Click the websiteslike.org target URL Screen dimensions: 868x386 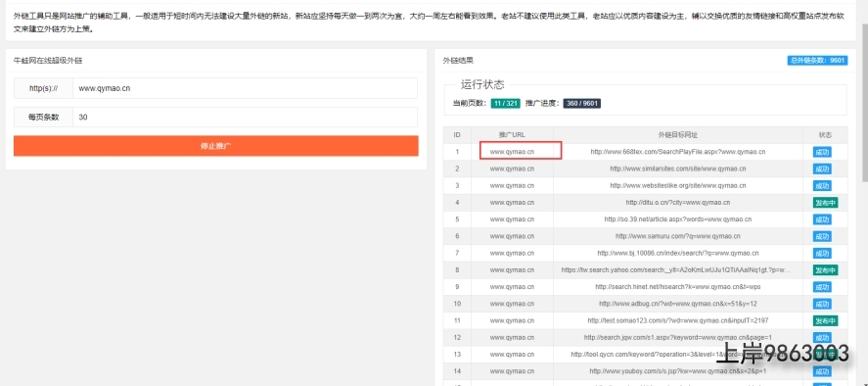tap(677, 185)
